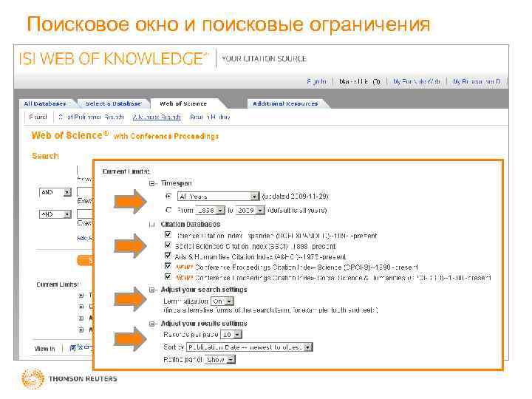Open Records per page dropdown
532x399 pixels.
click(231, 335)
